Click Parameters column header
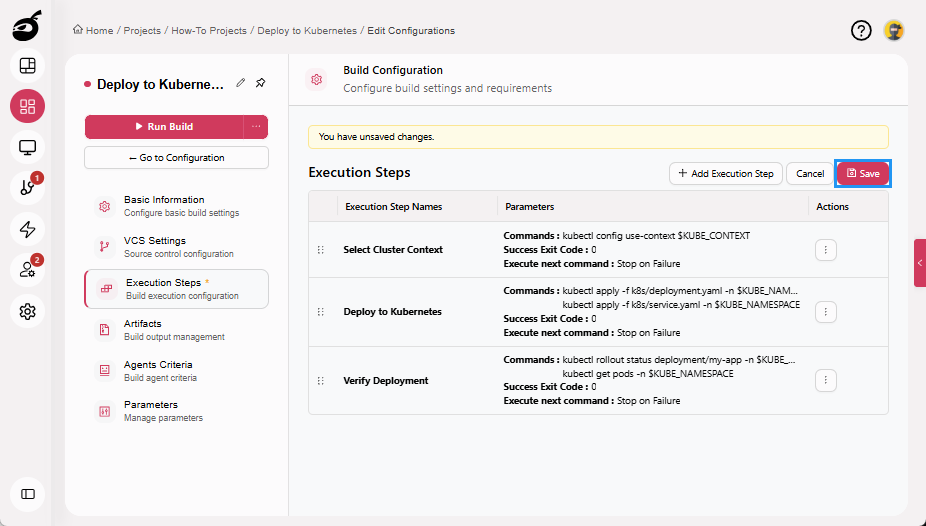 529,207
